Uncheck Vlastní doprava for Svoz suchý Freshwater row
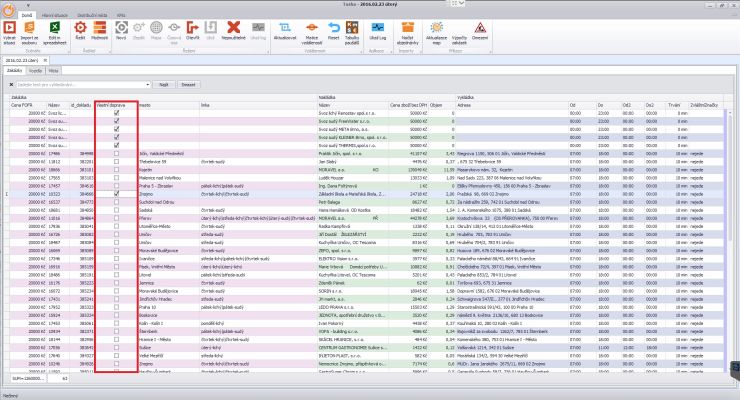The image size is (740, 400). (x=117, y=121)
